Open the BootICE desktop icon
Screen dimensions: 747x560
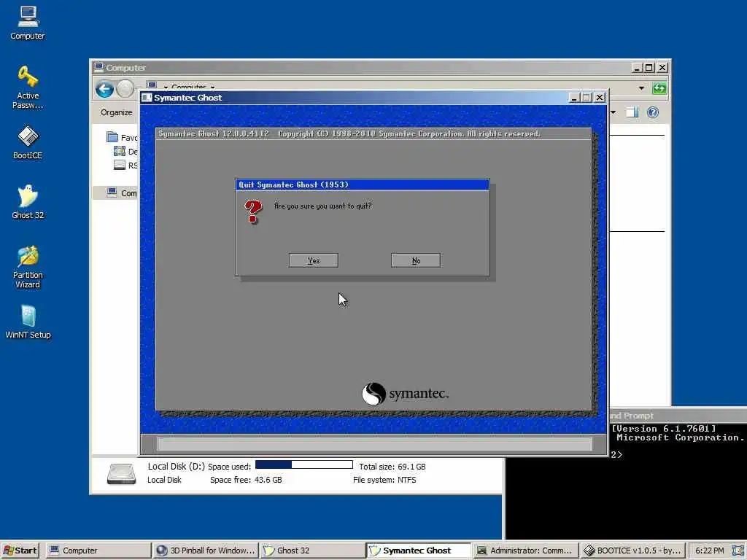pos(28,142)
